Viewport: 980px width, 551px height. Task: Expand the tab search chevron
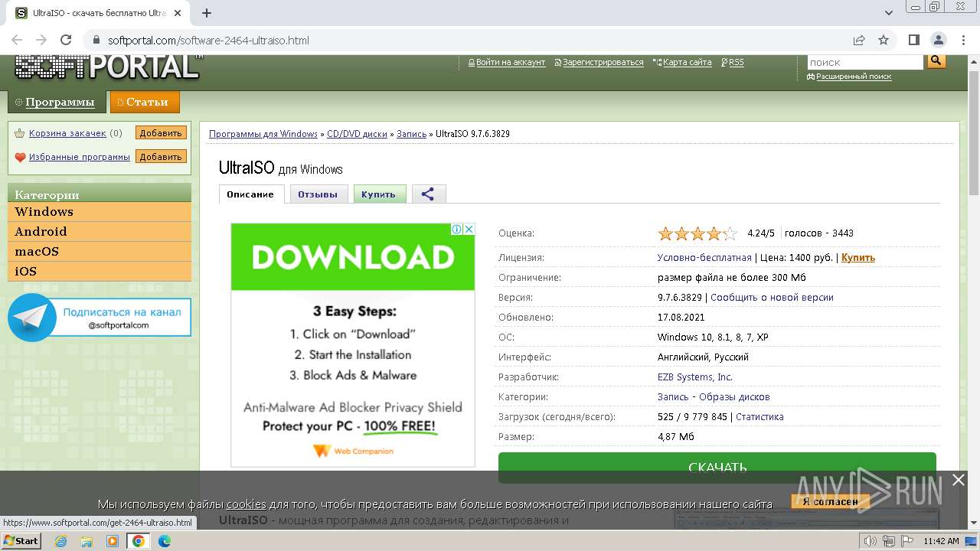(x=888, y=13)
